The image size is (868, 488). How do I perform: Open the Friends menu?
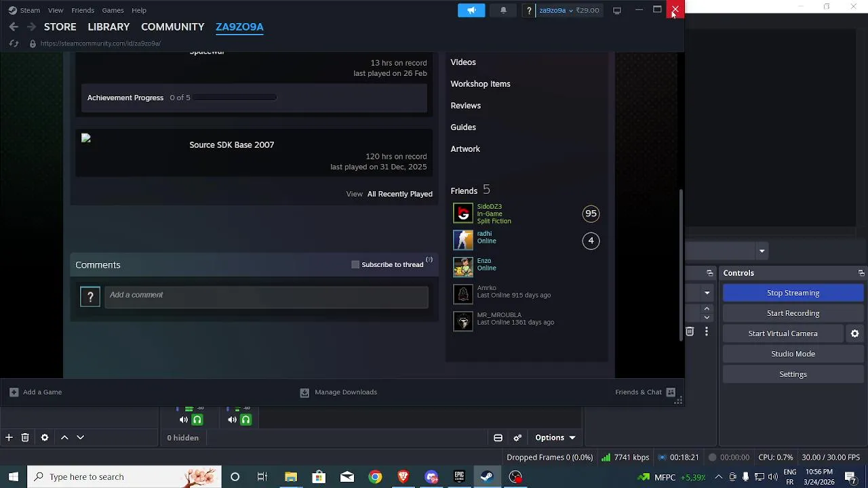click(83, 10)
